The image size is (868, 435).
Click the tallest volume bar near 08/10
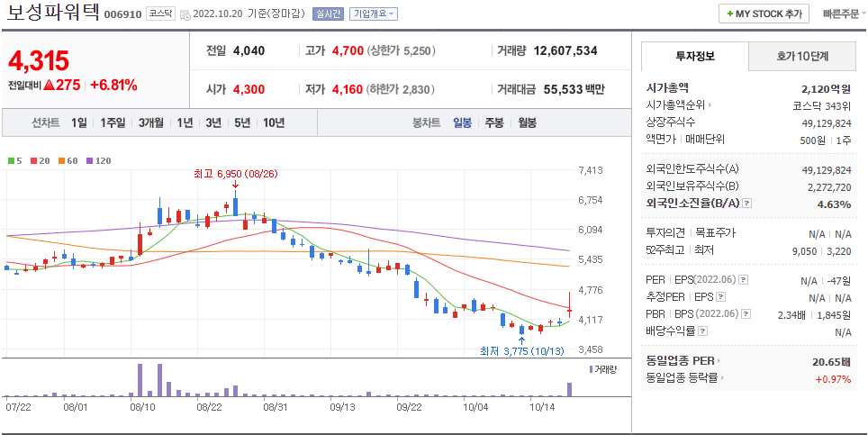click(140, 380)
